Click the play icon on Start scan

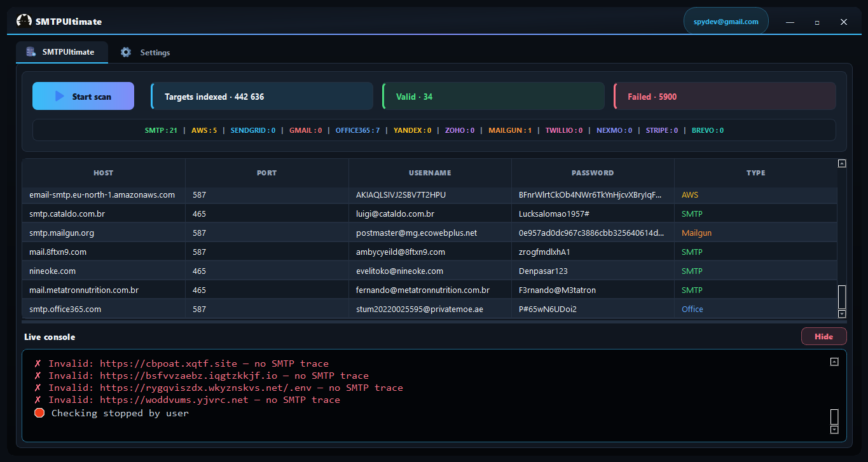pos(60,97)
